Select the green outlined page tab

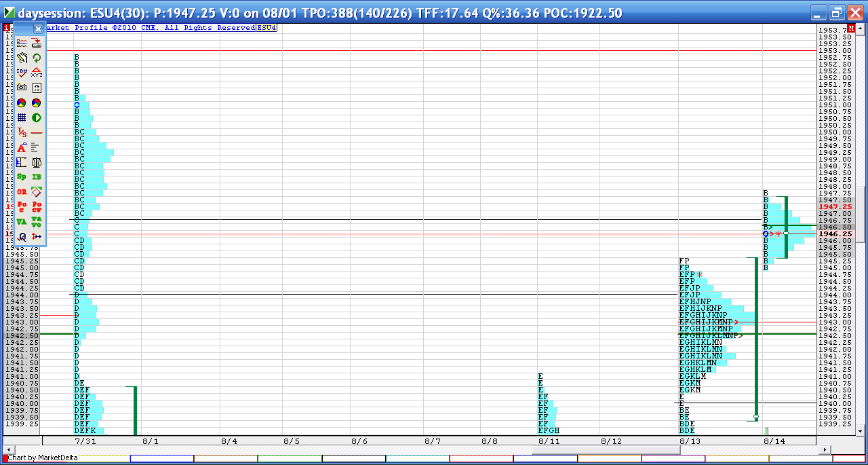pyautogui.click(x=290, y=459)
